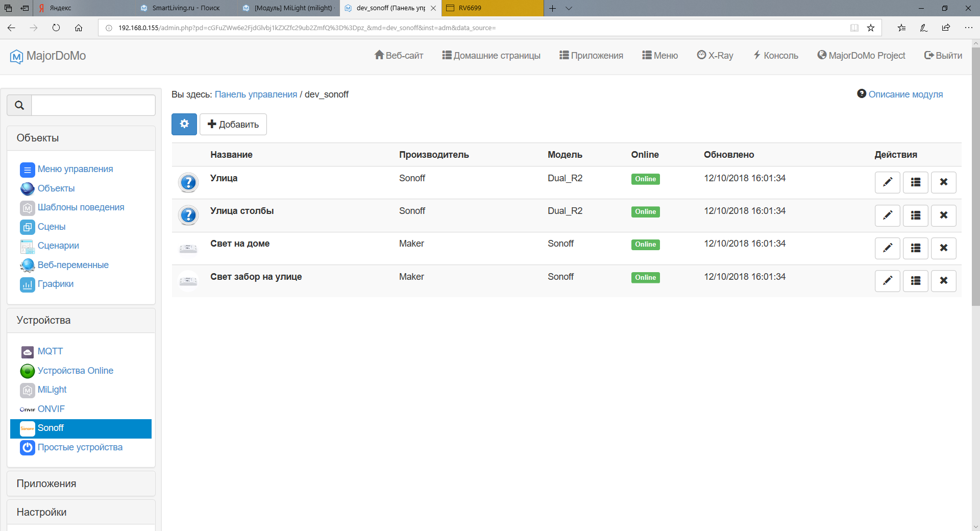Click the search magnifier icon in sidebar
The height and width of the screenshot is (531, 980).
(x=19, y=105)
